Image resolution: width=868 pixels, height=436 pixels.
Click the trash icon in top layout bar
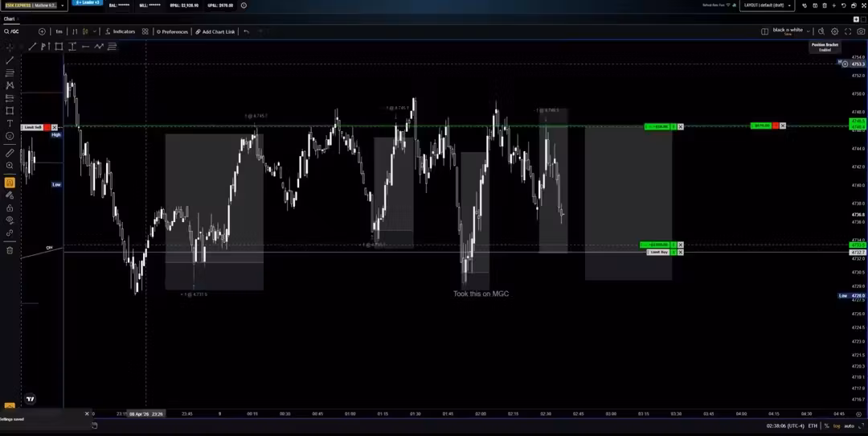825,6
